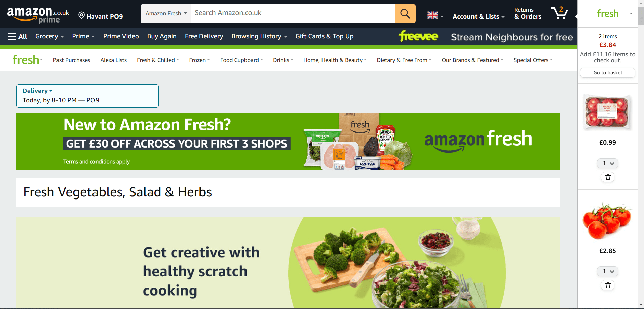644x309 pixels.
Task: Open the Past Purchases link
Action: pos(72,60)
